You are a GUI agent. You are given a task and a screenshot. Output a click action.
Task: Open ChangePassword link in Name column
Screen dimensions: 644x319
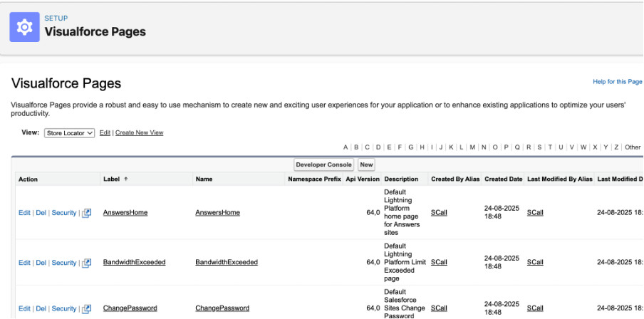click(x=222, y=308)
